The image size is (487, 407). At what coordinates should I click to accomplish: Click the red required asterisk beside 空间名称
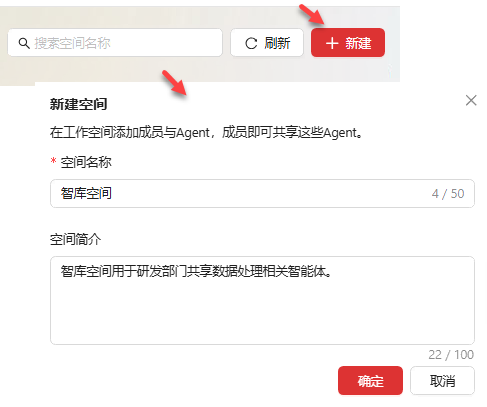tap(53, 161)
